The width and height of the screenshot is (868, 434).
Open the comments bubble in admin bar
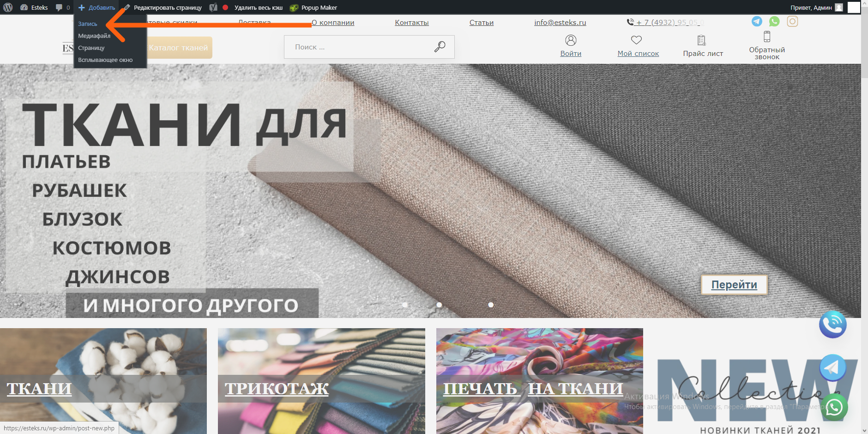point(63,7)
